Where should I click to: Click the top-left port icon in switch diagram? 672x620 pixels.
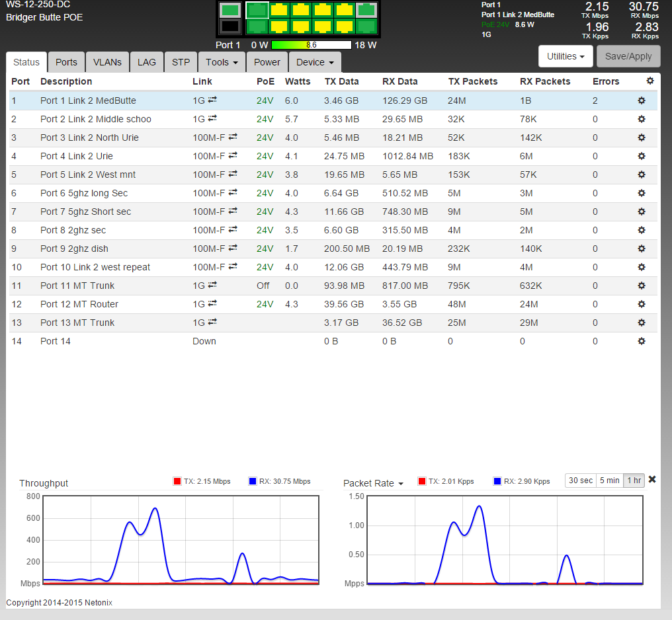click(x=230, y=10)
